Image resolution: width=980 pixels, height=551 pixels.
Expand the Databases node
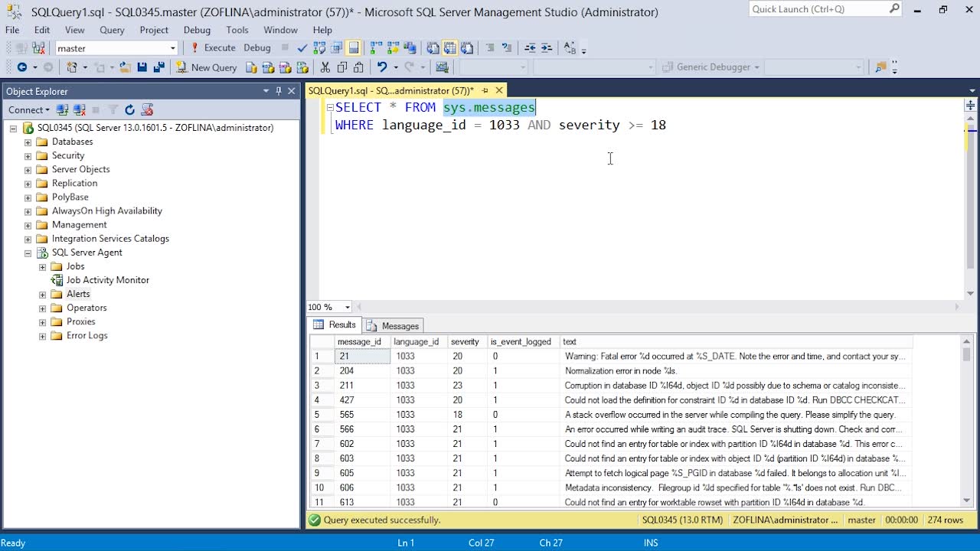pyautogui.click(x=28, y=142)
